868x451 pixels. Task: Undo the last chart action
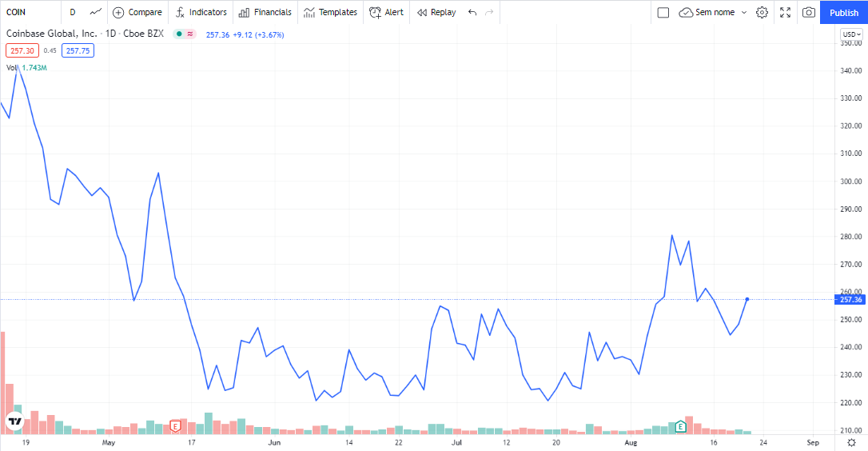[472, 12]
